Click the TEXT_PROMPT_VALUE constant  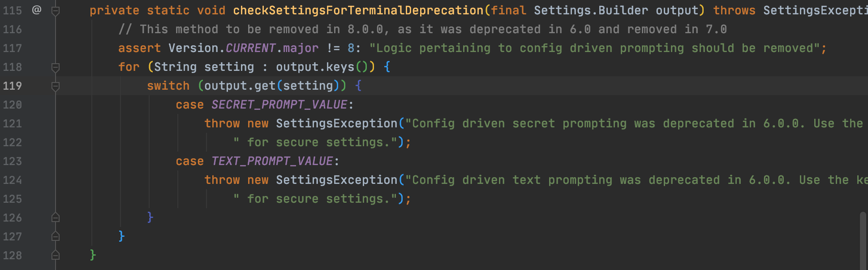pyautogui.click(x=272, y=161)
